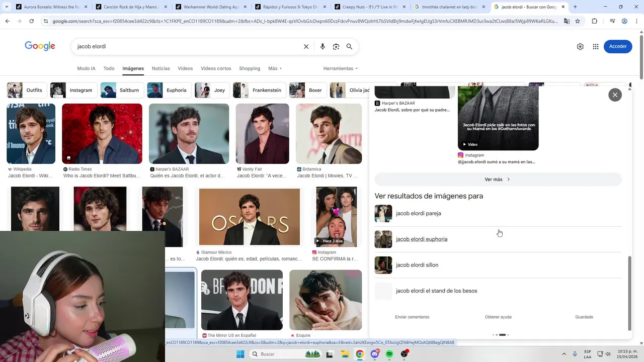Click the magnifying glass search icon
Viewport: 644px width, 362px height.
click(349, 46)
